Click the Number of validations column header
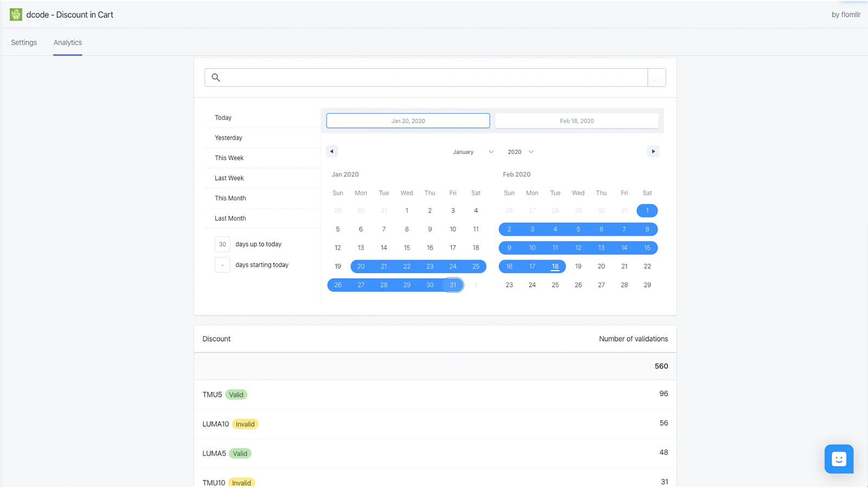This screenshot has height=488, width=868. (633, 339)
